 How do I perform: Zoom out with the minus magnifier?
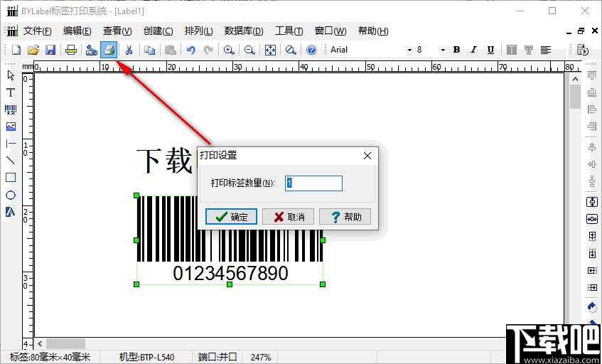[x=250, y=50]
